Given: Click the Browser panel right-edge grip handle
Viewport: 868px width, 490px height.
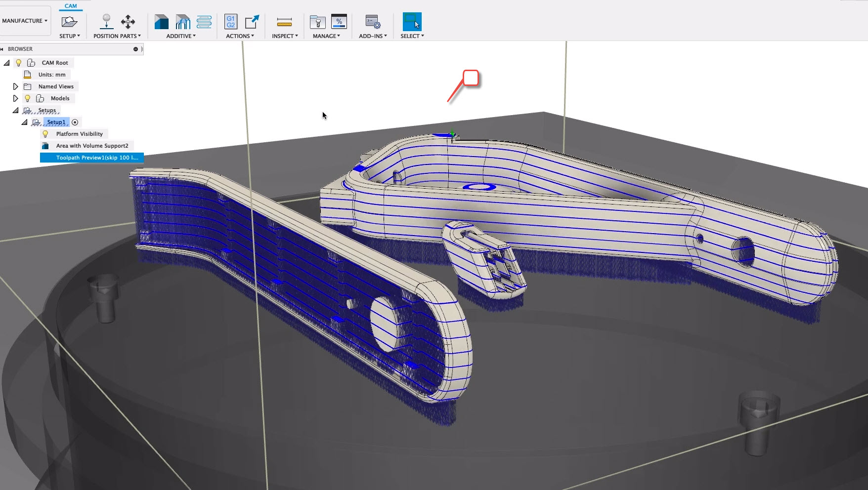Looking at the screenshot, I should tap(142, 49).
